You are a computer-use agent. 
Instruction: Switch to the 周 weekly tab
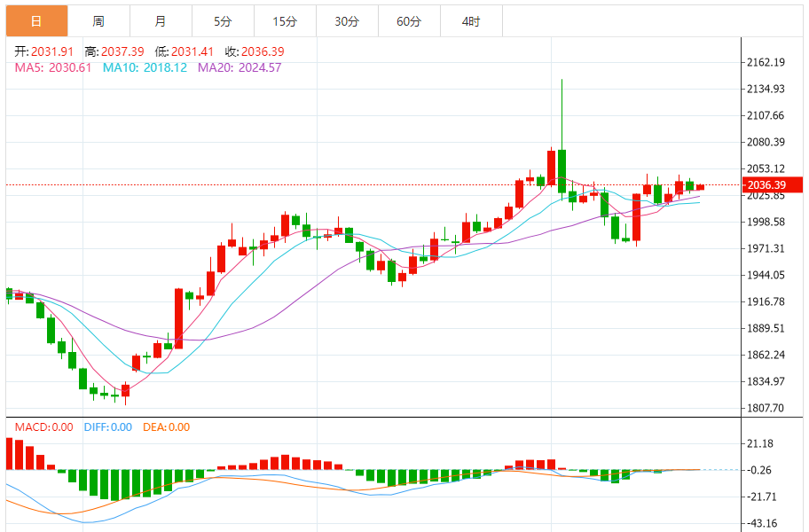(x=98, y=21)
